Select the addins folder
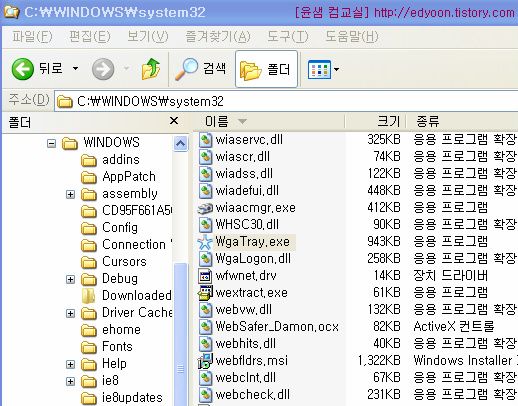Screen dimensions: 518x406 (x=121, y=160)
